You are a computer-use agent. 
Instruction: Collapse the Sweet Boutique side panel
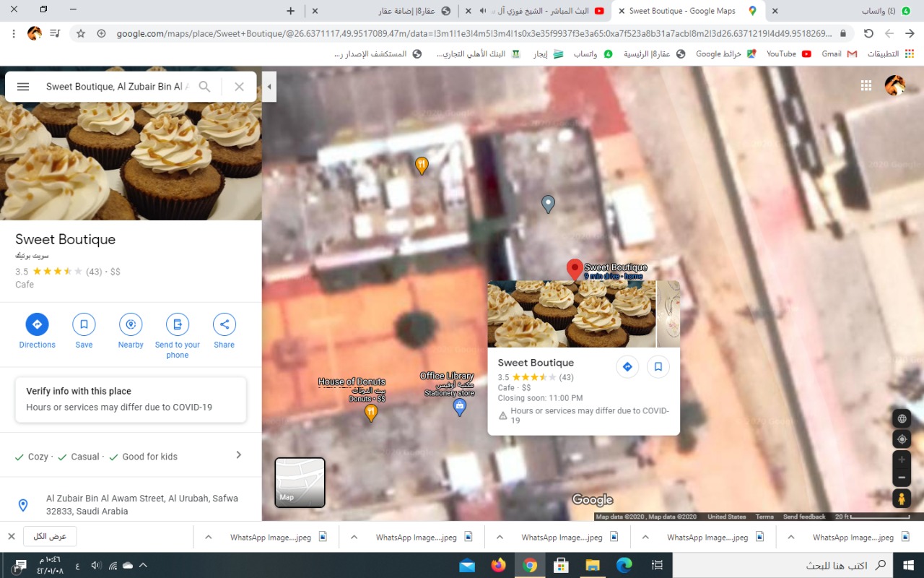pos(269,86)
